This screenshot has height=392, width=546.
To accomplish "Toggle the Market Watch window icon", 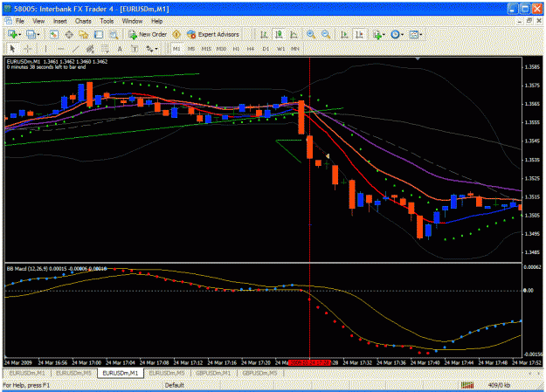I will point(53,34).
